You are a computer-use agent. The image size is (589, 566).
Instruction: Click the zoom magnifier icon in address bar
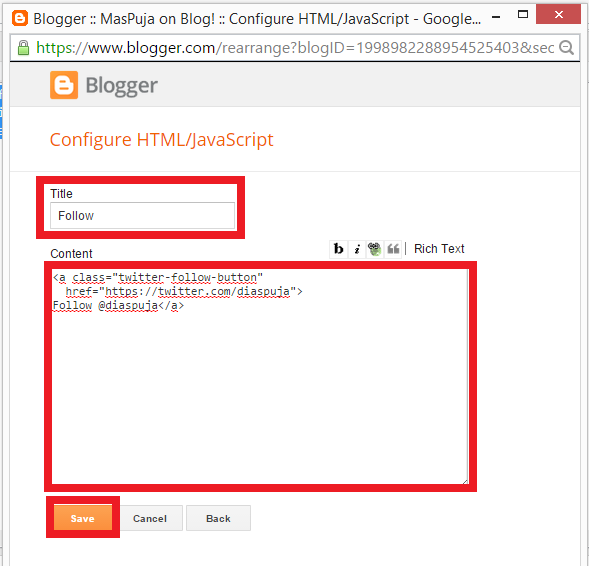point(566,48)
